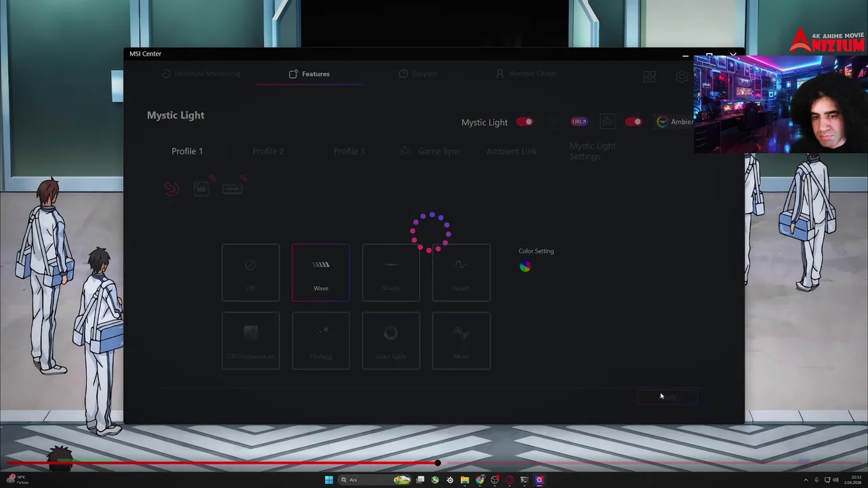Viewport: 868px width, 488px height.
Task: Open the Member Center tab
Action: point(526,74)
